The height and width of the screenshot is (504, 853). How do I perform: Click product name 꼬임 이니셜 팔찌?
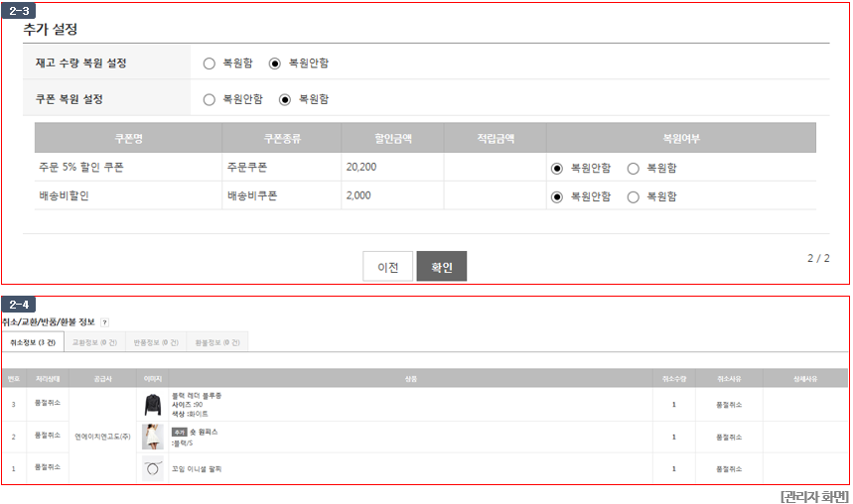pyautogui.click(x=197, y=468)
